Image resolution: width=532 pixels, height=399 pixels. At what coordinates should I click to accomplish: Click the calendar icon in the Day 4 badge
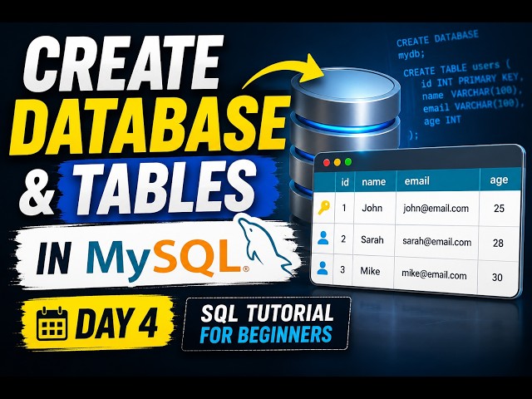tap(52, 323)
